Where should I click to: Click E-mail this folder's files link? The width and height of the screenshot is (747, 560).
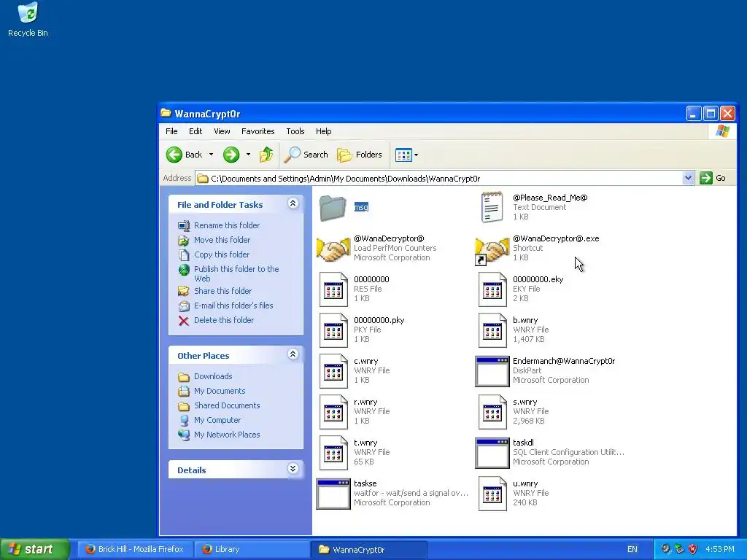(x=233, y=306)
